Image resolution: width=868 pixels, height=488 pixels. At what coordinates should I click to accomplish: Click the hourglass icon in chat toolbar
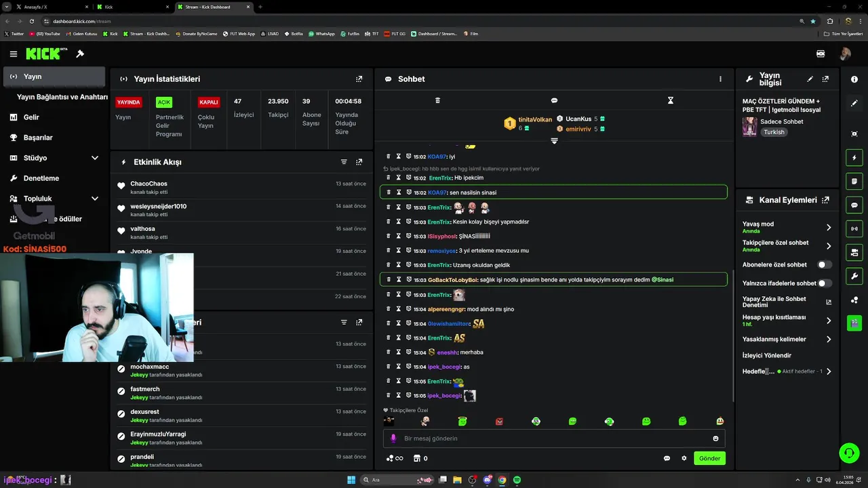point(671,100)
